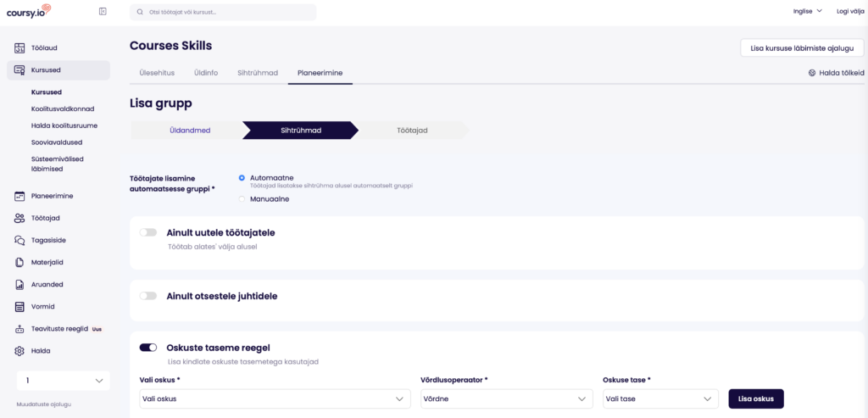Viewport: 868px width, 418px height.
Task: Click the search field for employees or courses
Action: (x=223, y=12)
